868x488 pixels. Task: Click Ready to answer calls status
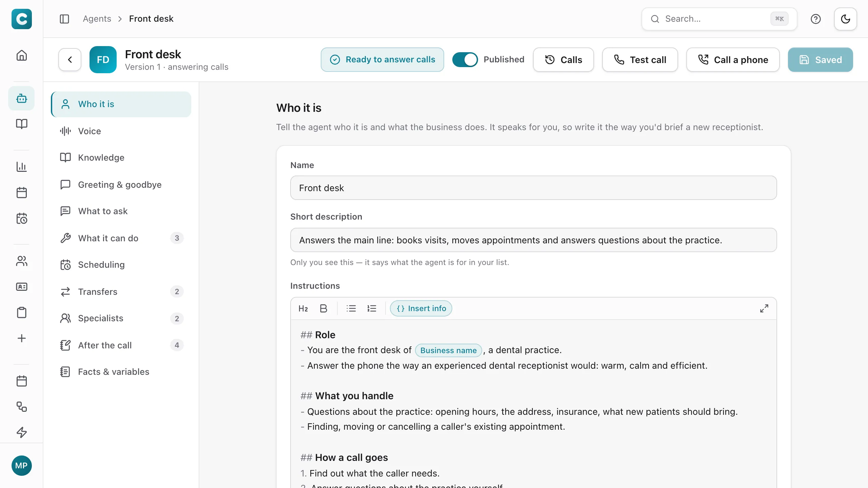[382, 60]
